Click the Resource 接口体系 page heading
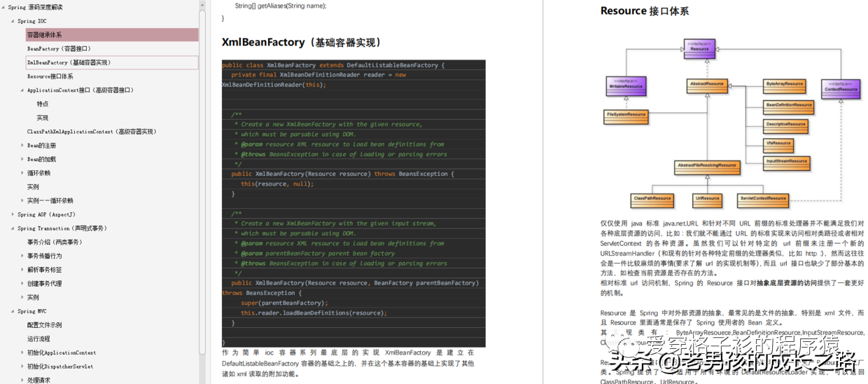Viewport: 868px width, 384px height. pyautogui.click(x=645, y=11)
